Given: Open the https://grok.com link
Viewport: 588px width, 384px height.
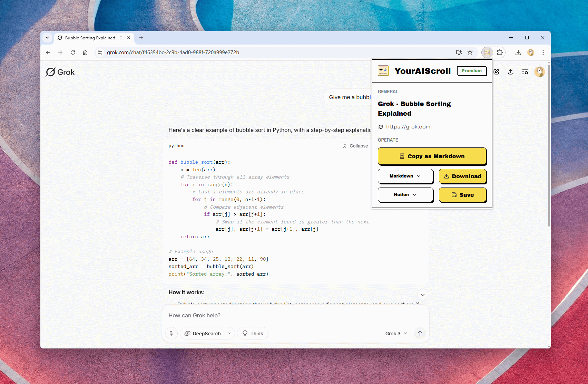Looking at the screenshot, I should tap(408, 127).
